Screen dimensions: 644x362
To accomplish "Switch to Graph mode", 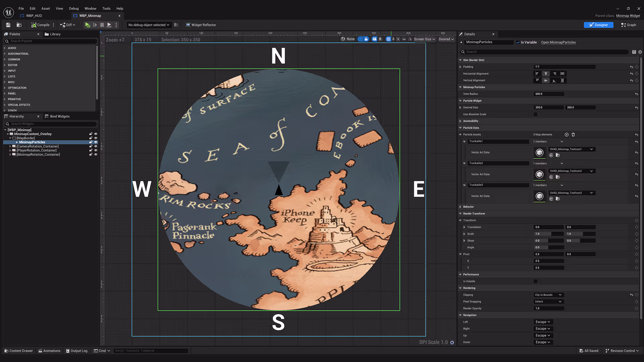I will pyautogui.click(x=629, y=25).
